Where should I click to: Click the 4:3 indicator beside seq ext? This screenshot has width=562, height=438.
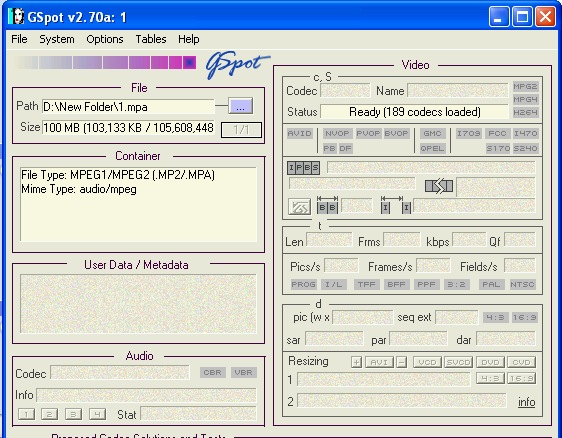pos(495,318)
